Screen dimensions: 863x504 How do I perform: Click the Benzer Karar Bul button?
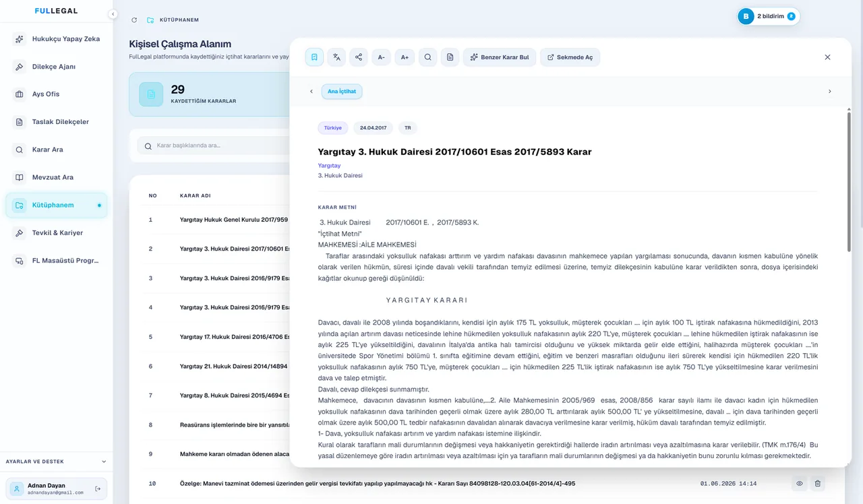[x=500, y=57]
